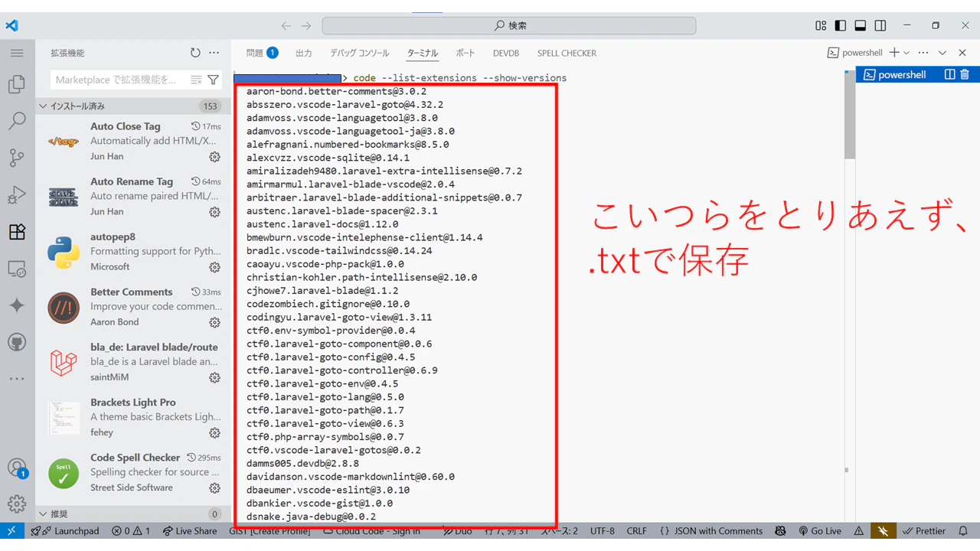Change encoding via UTF-8 status item
980x551 pixels.
(602, 531)
